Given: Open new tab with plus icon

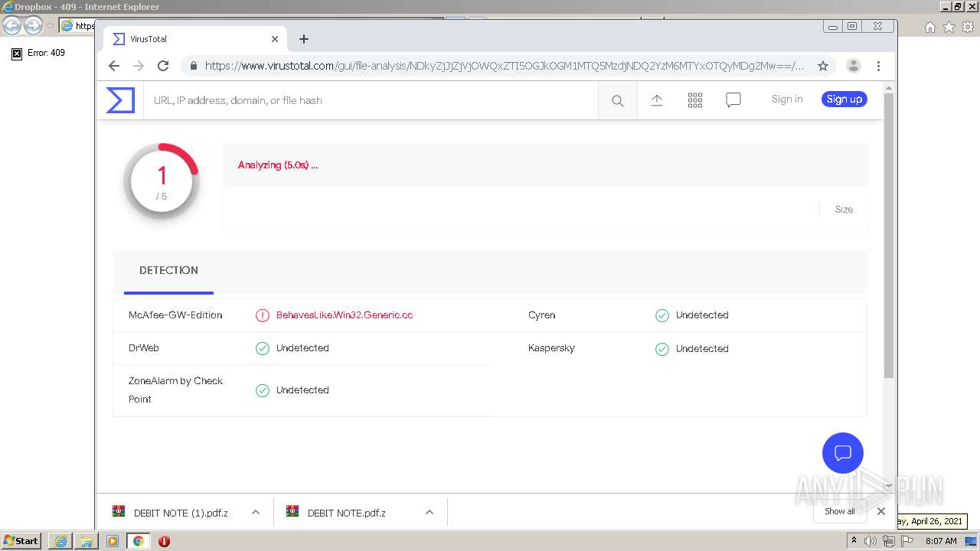Looking at the screenshot, I should (x=304, y=39).
